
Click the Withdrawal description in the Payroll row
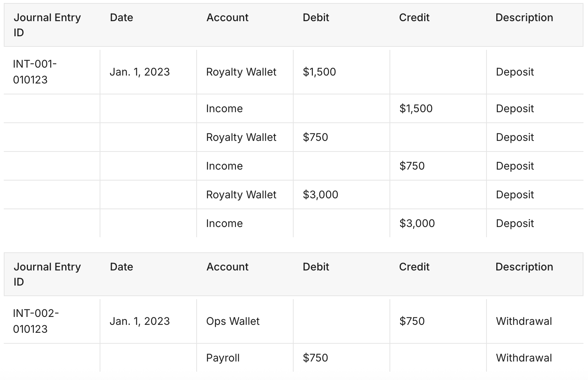(x=523, y=358)
